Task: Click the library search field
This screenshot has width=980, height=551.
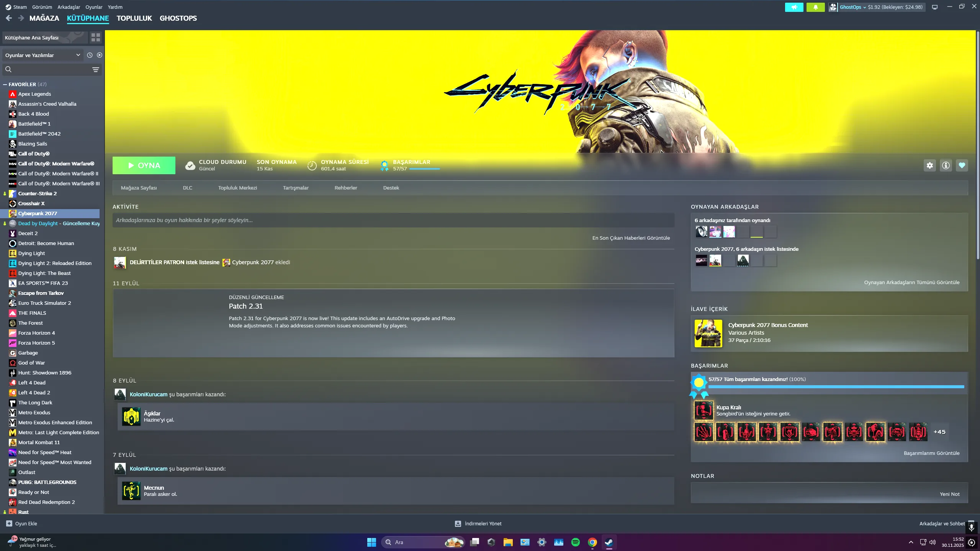Action: (52, 69)
